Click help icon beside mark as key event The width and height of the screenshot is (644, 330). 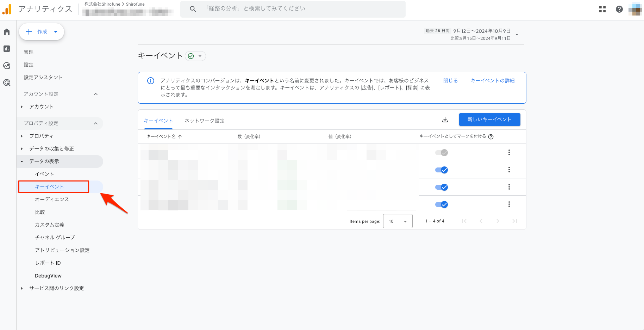[491, 137]
